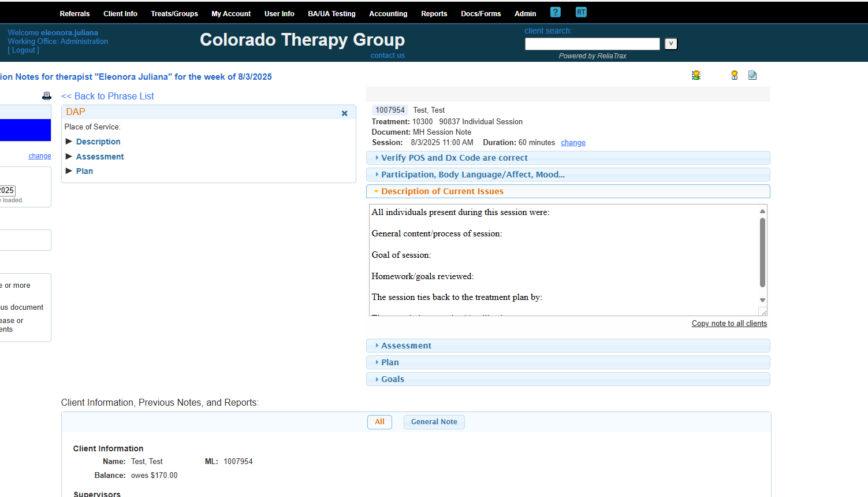
Task: Close the DAP phrase panel
Action: pos(345,113)
